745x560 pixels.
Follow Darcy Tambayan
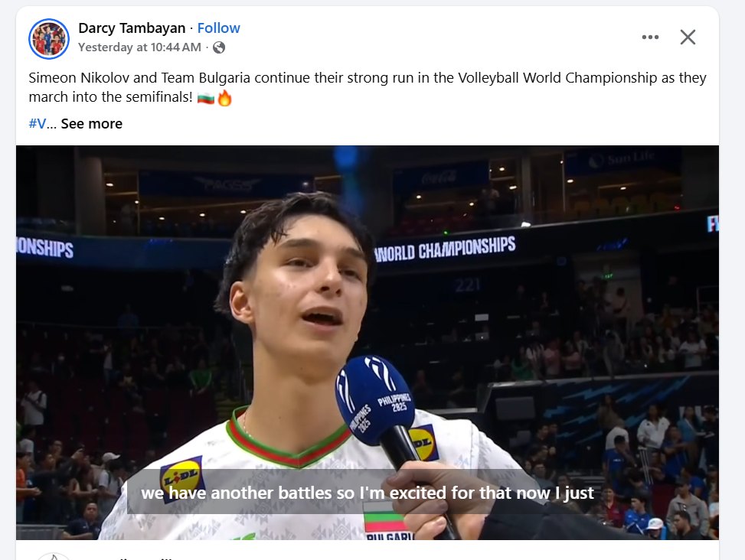point(218,28)
